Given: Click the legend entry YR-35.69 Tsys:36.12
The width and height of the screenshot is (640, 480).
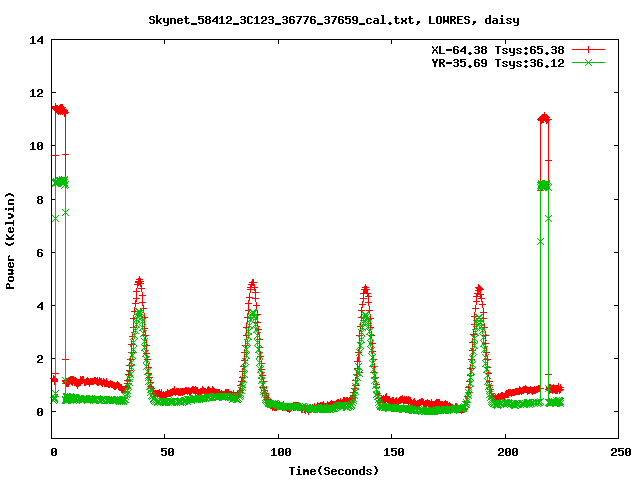Looking at the screenshot, I should point(498,63).
